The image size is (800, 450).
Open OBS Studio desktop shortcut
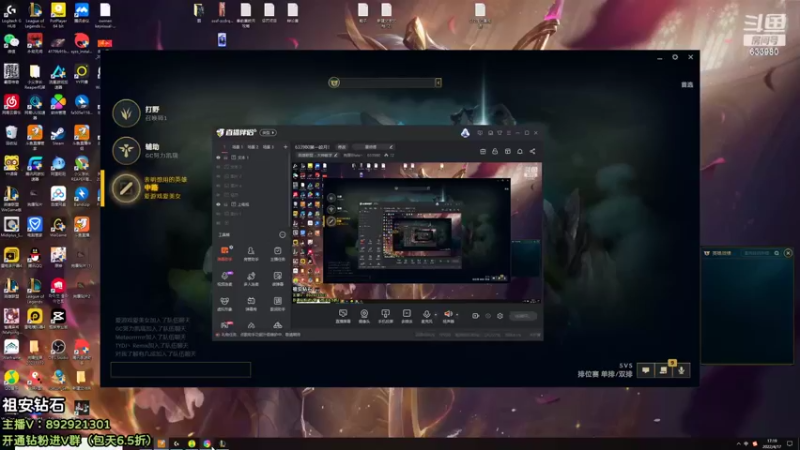click(58, 349)
